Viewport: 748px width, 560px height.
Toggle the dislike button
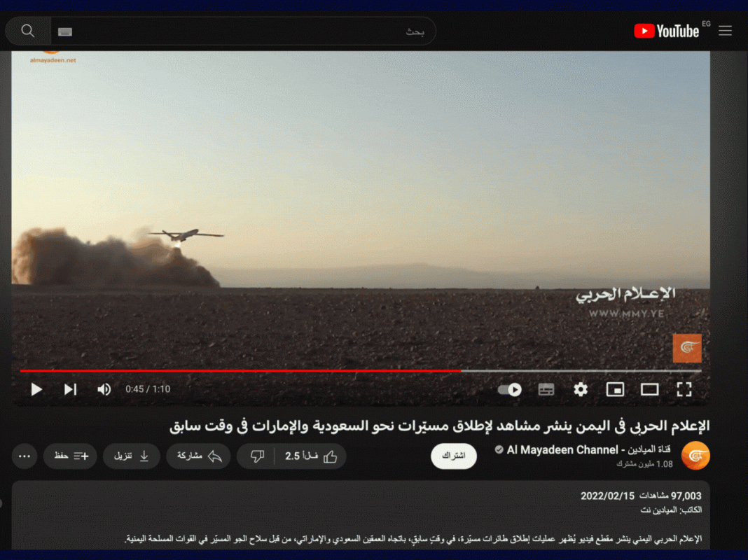(x=258, y=456)
